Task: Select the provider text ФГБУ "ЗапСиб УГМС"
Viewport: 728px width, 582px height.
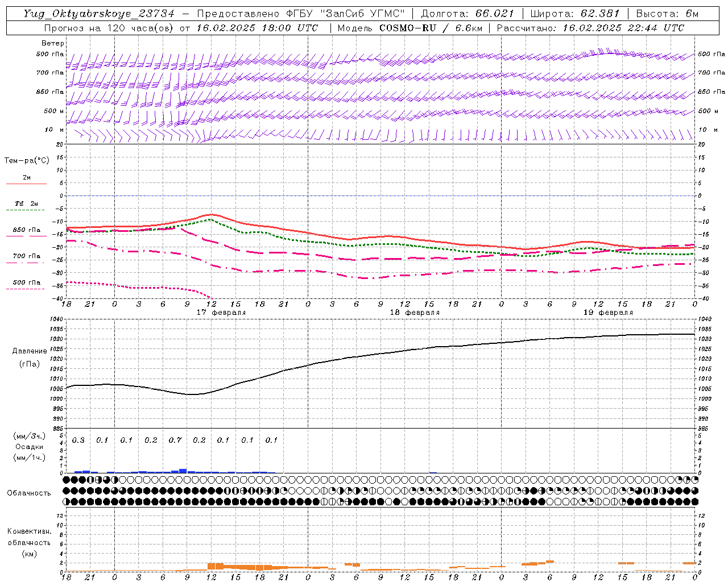Action: [347, 14]
